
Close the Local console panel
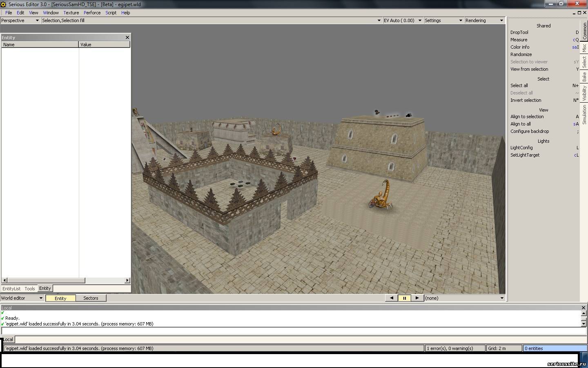(583, 307)
